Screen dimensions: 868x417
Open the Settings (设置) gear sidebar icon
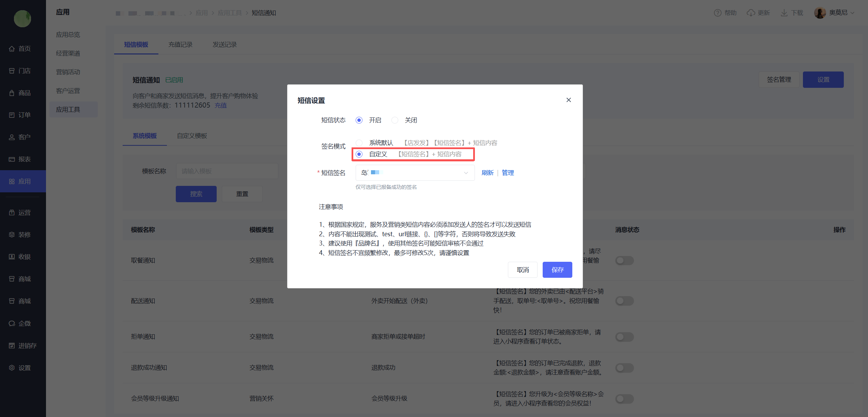[12, 368]
